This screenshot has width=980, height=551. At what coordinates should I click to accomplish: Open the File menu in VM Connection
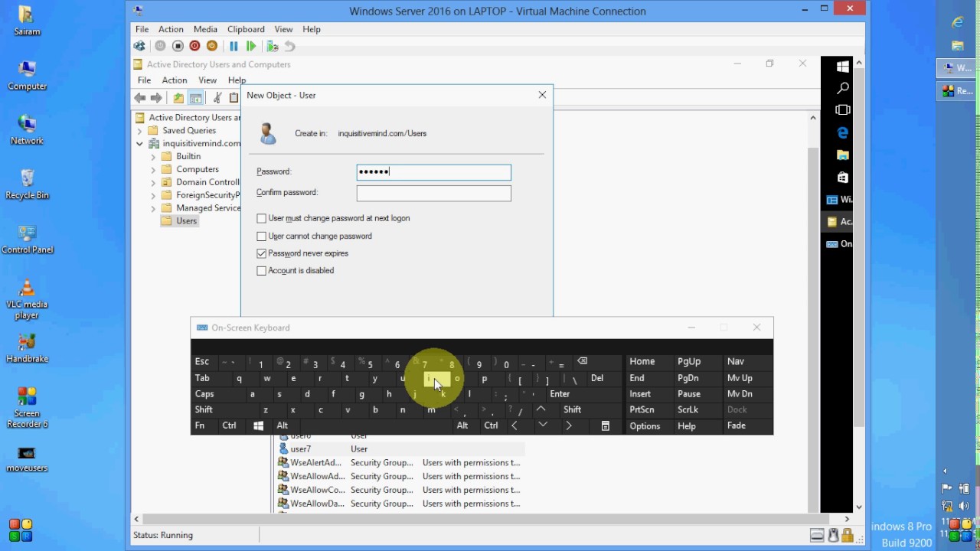(x=142, y=29)
